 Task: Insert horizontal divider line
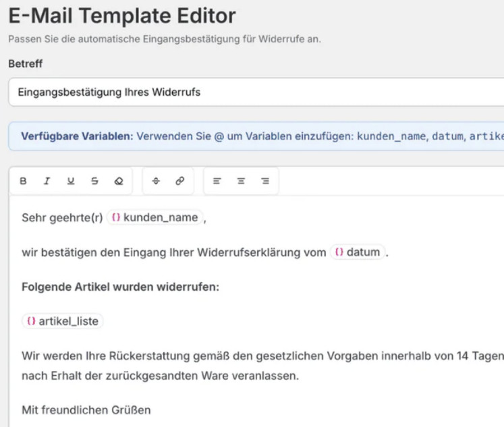(x=156, y=181)
